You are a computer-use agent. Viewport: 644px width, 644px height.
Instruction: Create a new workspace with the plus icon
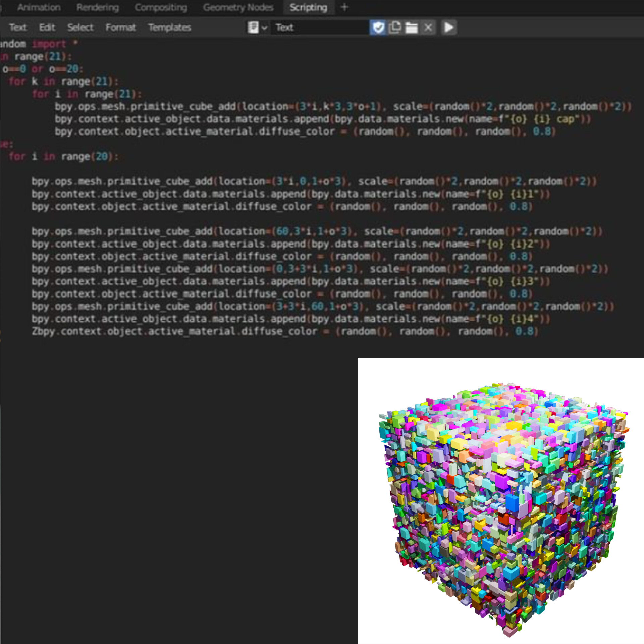(345, 7)
